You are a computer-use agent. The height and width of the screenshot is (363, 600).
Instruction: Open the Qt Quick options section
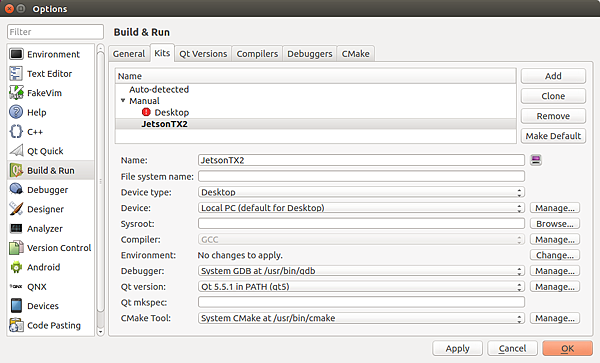pos(51,151)
